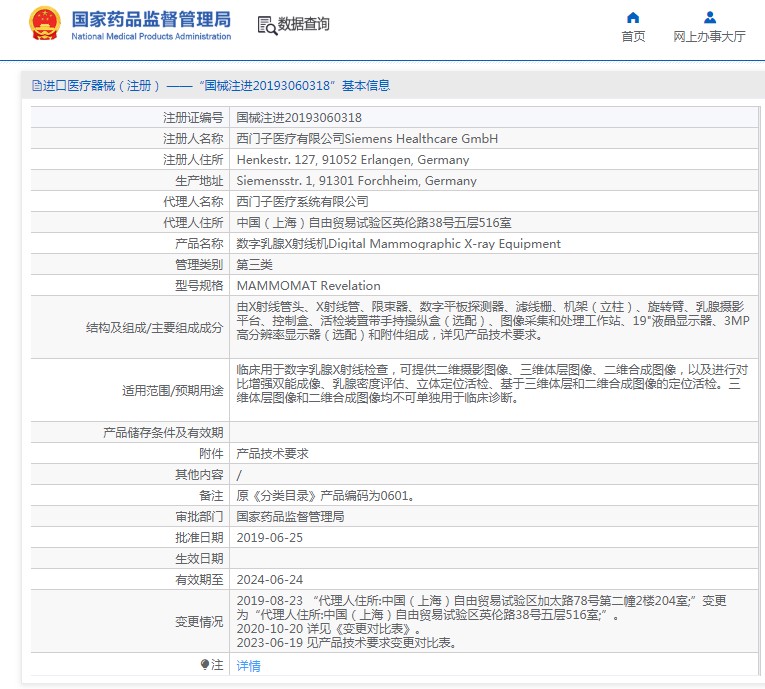Click the 结构及组成/主要组成成分 label

point(154,327)
